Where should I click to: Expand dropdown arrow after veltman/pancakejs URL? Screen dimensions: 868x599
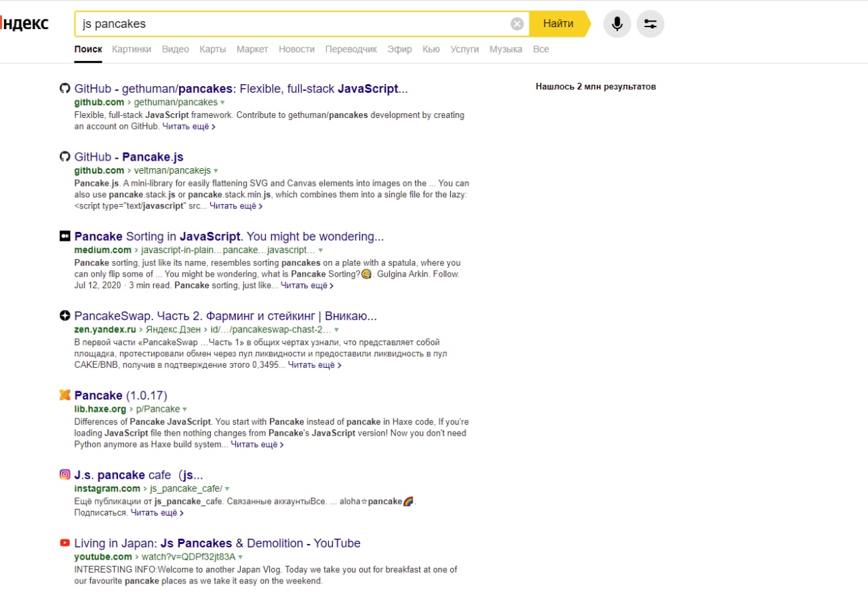[x=216, y=171]
